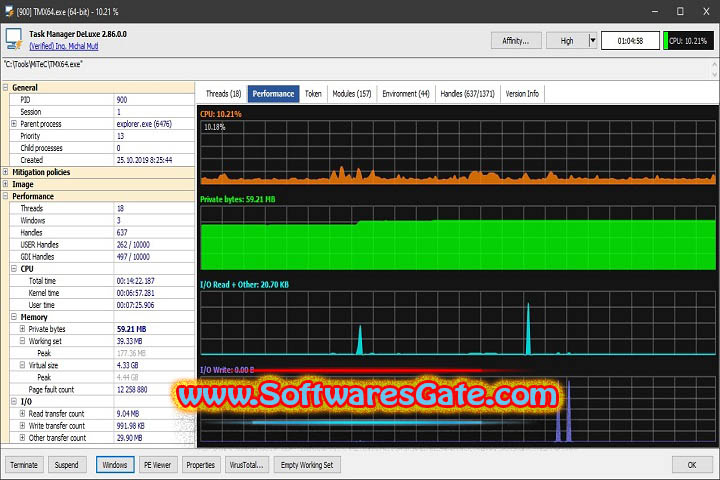Expand the Image section

[6, 184]
